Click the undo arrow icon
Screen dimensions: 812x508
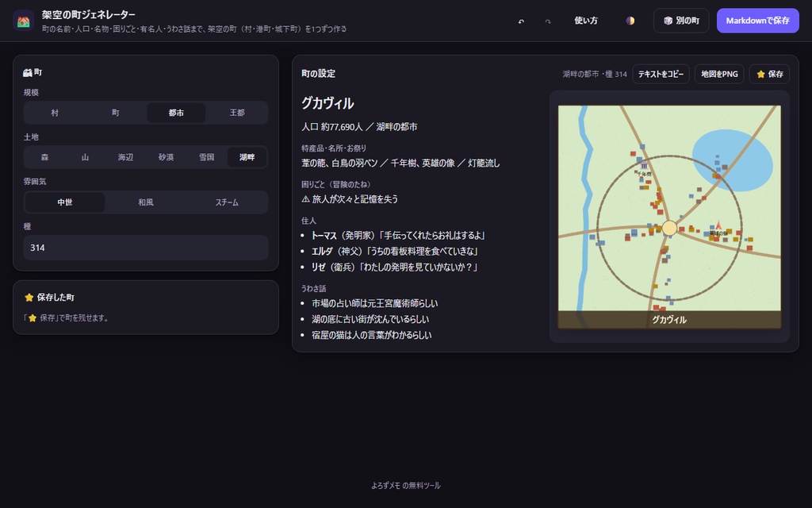521,21
